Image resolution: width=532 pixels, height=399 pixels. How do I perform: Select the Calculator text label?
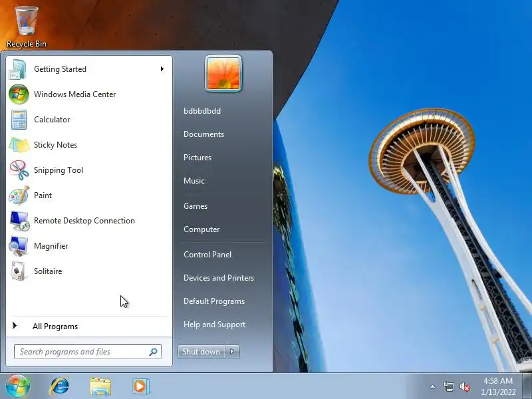pyautogui.click(x=52, y=120)
